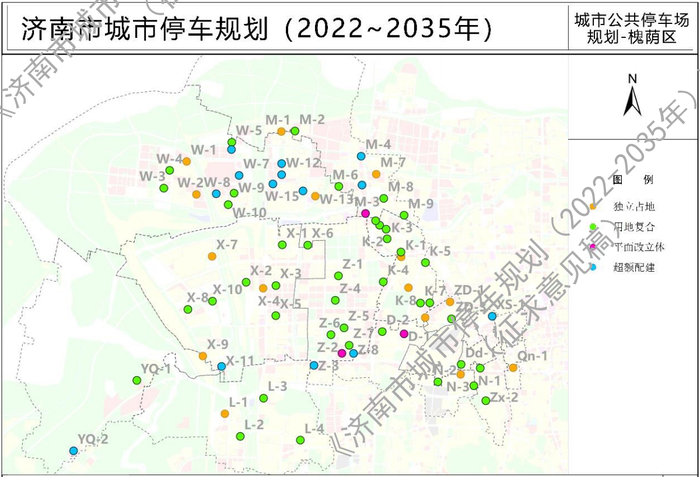
Task: Click the magenta 平面改立体 legend dot
Action: pos(593,247)
